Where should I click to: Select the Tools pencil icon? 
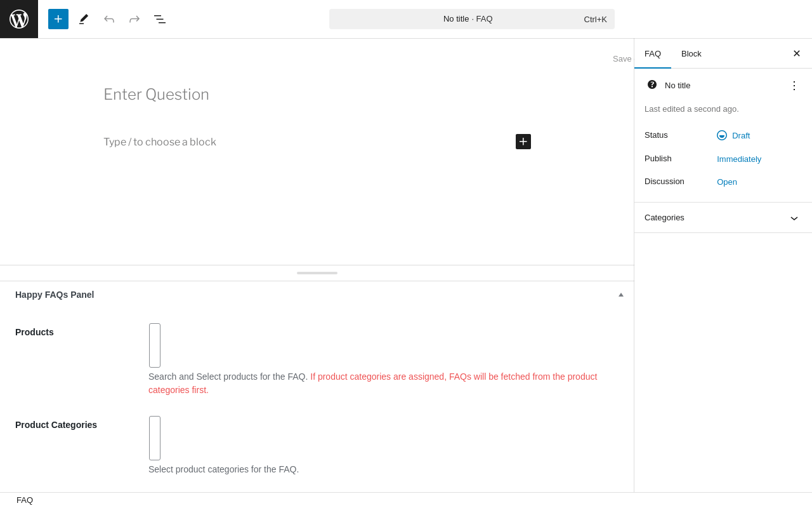coord(84,19)
